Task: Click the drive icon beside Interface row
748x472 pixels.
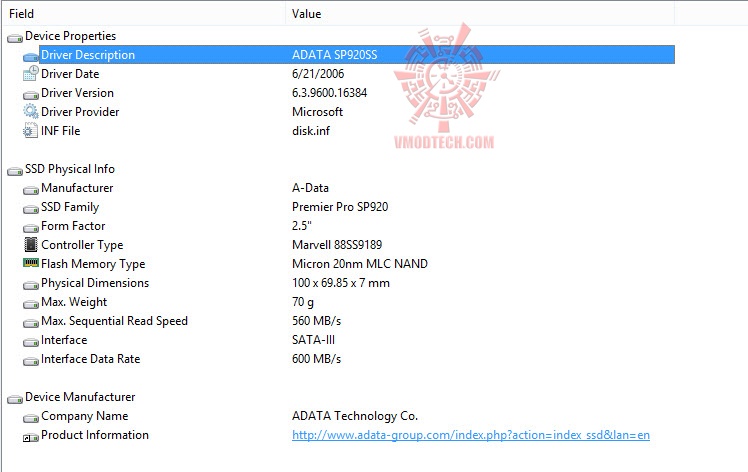Action: click(x=31, y=342)
